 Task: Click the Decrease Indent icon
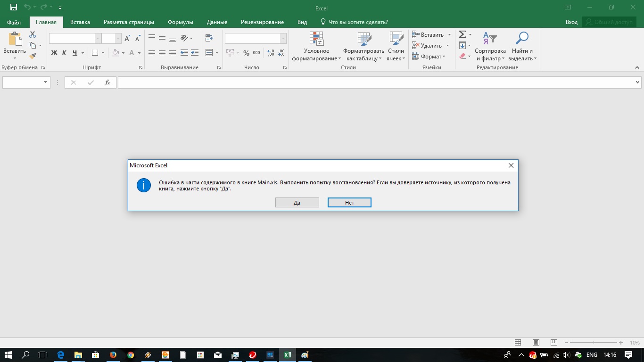coord(184,53)
